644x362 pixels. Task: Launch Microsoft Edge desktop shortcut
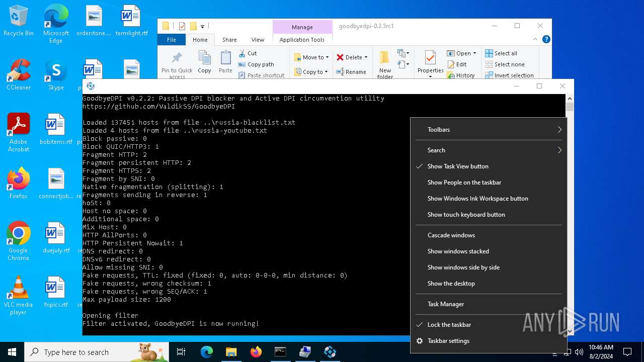click(x=56, y=24)
